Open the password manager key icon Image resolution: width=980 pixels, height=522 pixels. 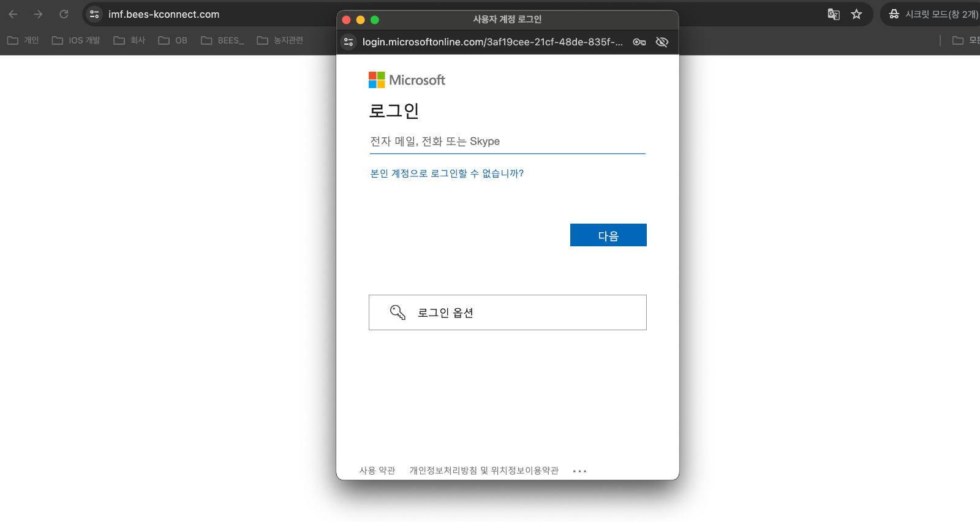639,42
